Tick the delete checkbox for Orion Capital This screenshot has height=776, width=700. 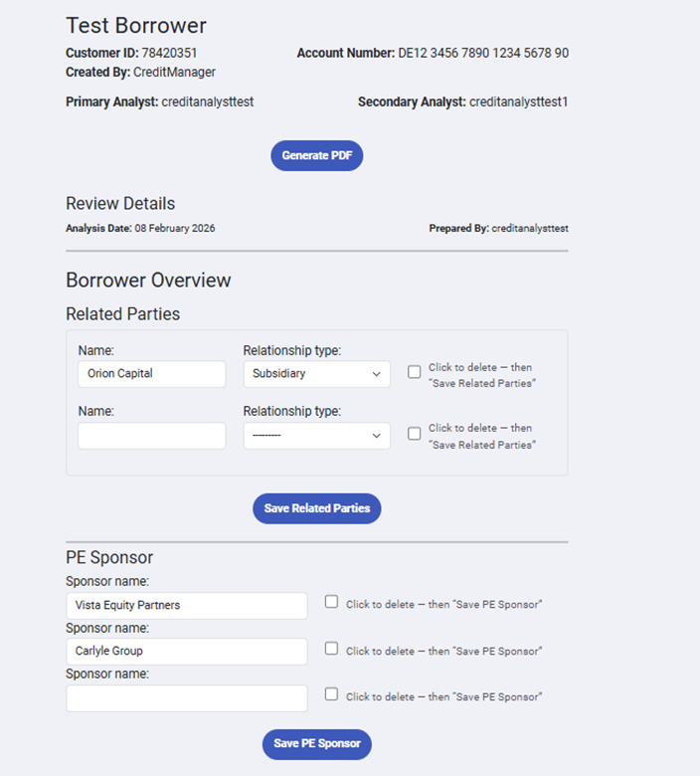[415, 372]
